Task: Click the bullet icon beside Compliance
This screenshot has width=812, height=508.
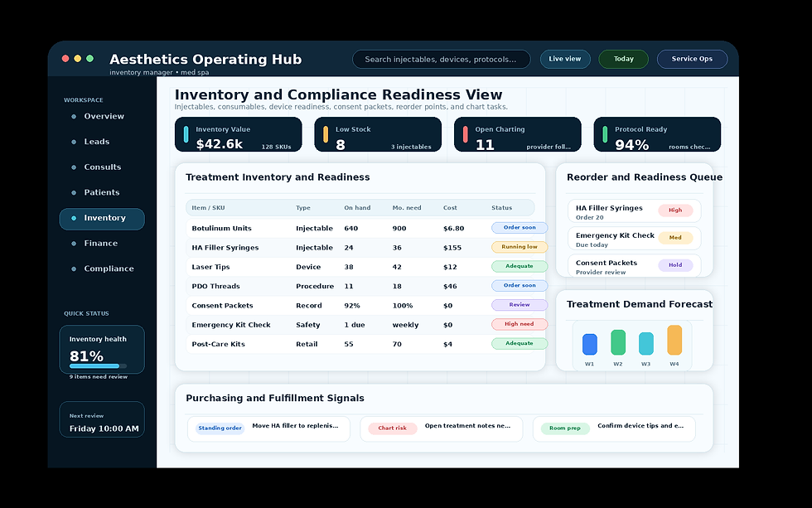Action: tap(74, 269)
